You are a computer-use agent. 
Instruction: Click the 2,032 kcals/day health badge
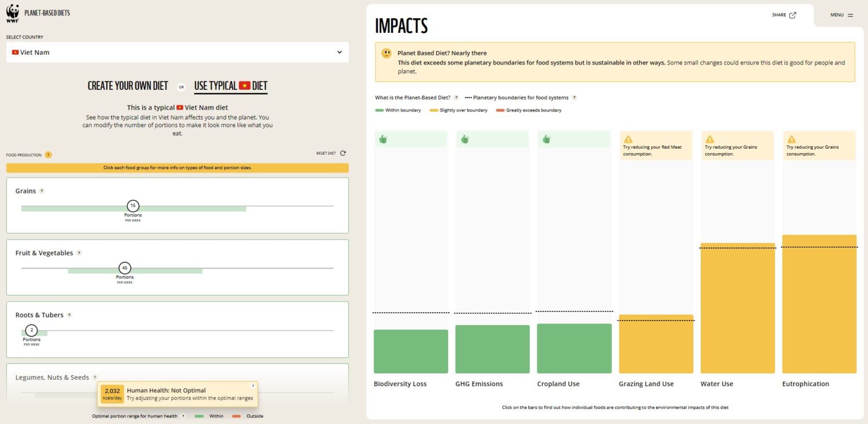[x=113, y=393]
